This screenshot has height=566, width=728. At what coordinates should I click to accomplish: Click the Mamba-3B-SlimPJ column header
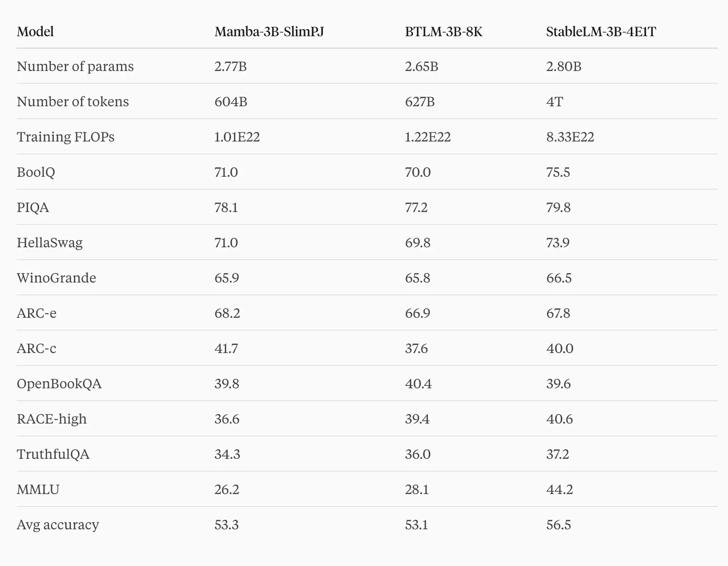coord(269,32)
